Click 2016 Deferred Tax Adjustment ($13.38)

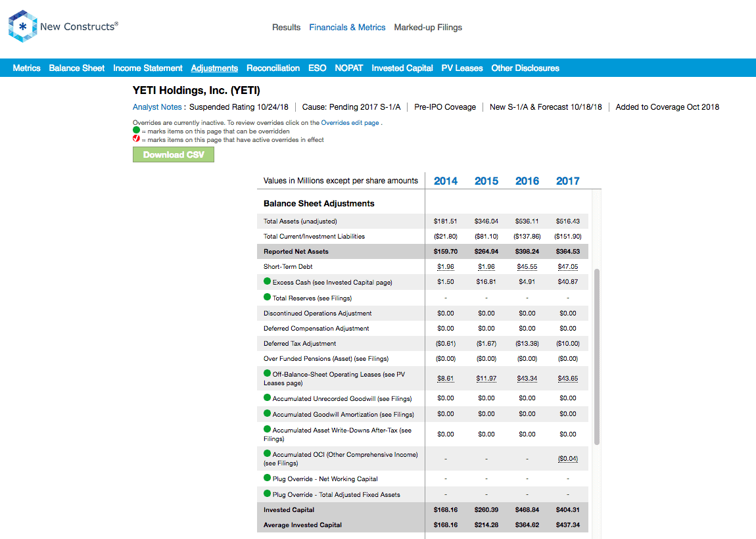point(527,344)
